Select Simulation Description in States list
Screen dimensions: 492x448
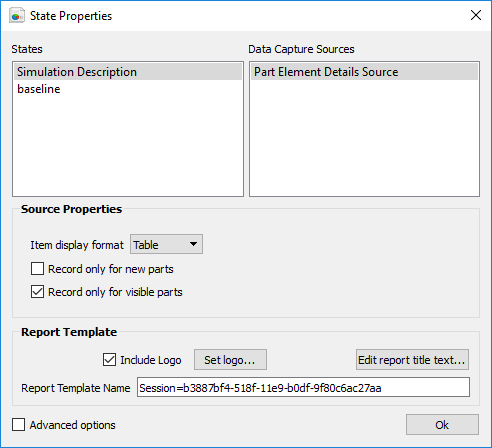(x=128, y=72)
